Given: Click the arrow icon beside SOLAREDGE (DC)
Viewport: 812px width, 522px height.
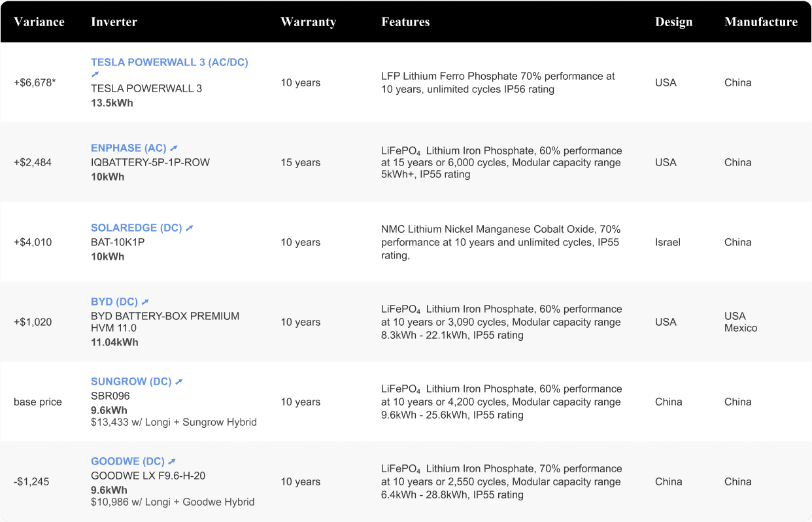Looking at the screenshot, I should (190, 228).
